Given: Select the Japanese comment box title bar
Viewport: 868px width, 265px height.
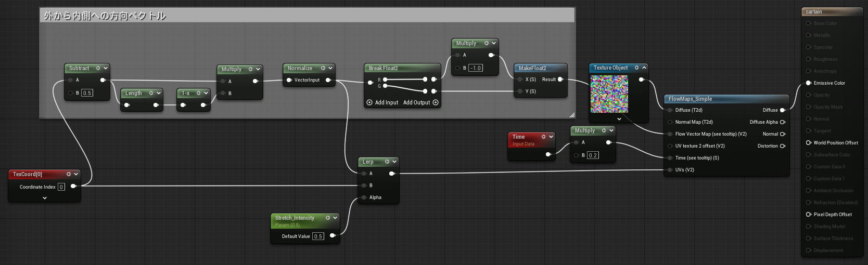Looking at the screenshot, I should pyautogui.click(x=307, y=16).
